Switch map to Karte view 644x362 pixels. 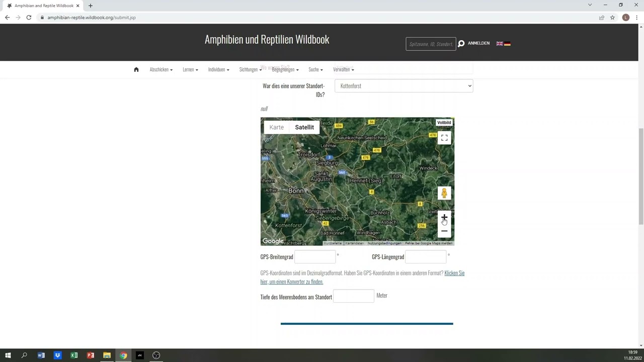click(x=277, y=127)
